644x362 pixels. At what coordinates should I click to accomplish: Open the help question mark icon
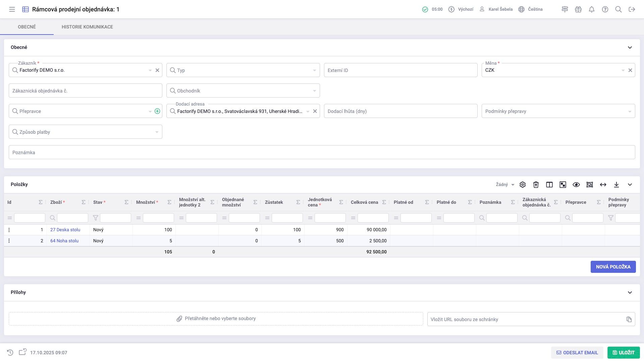coord(605,9)
